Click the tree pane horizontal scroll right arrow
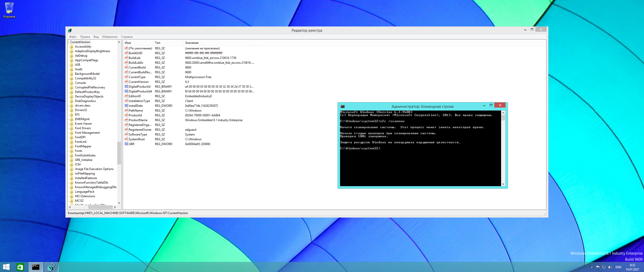This screenshot has height=272, width=644. (x=115, y=207)
